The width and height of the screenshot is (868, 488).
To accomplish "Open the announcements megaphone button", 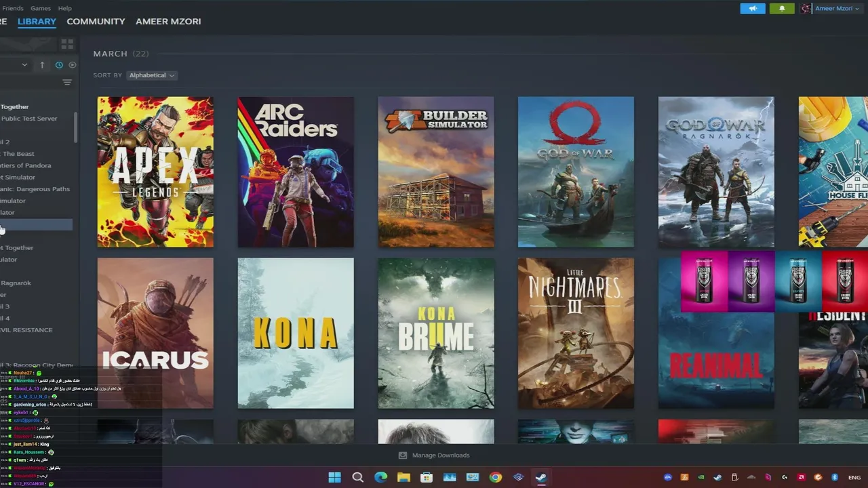I will click(753, 8).
